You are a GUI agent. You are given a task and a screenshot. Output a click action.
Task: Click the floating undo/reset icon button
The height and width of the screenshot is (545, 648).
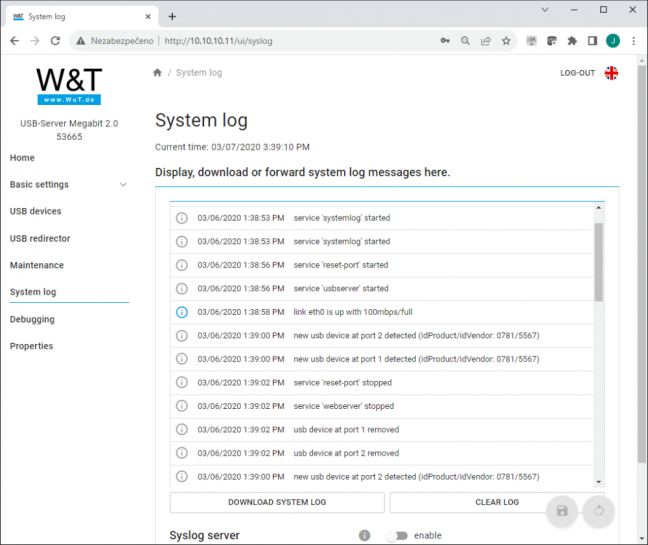[598, 511]
